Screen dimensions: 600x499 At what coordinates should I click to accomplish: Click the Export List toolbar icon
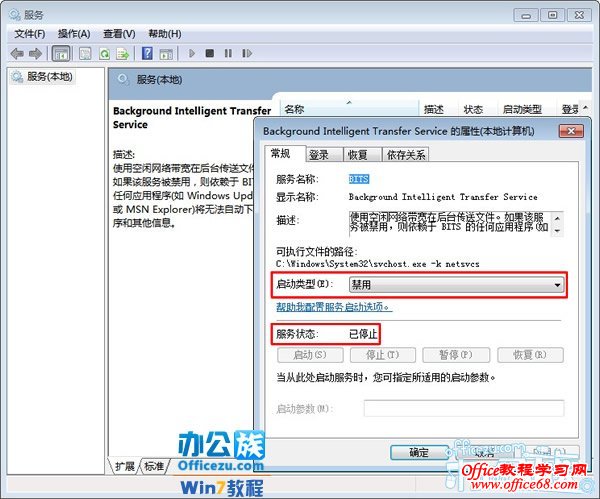point(123,54)
